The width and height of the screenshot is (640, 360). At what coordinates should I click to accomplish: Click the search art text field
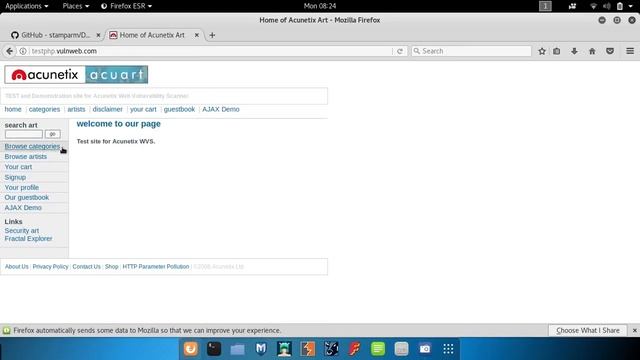(x=24, y=134)
